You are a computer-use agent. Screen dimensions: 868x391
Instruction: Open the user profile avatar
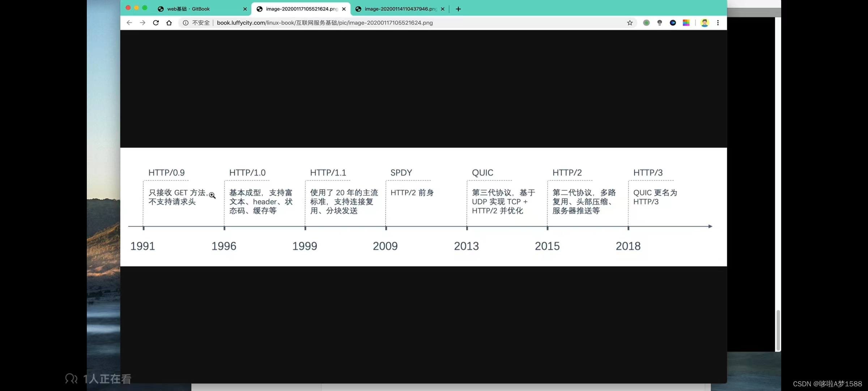pyautogui.click(x=705, y=23)
